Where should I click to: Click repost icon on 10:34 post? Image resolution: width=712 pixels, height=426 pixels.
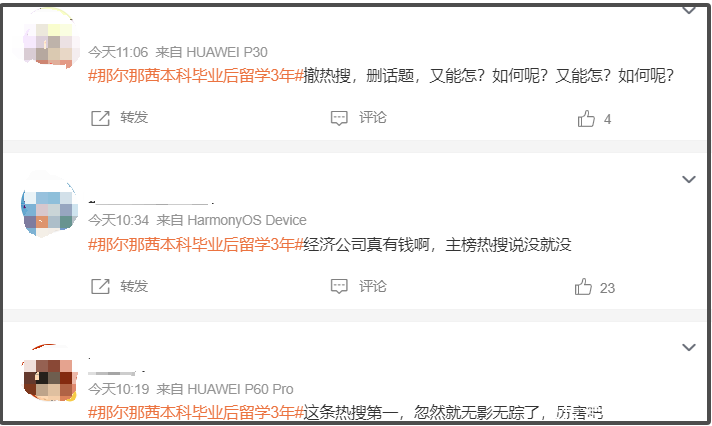[100, 287]
